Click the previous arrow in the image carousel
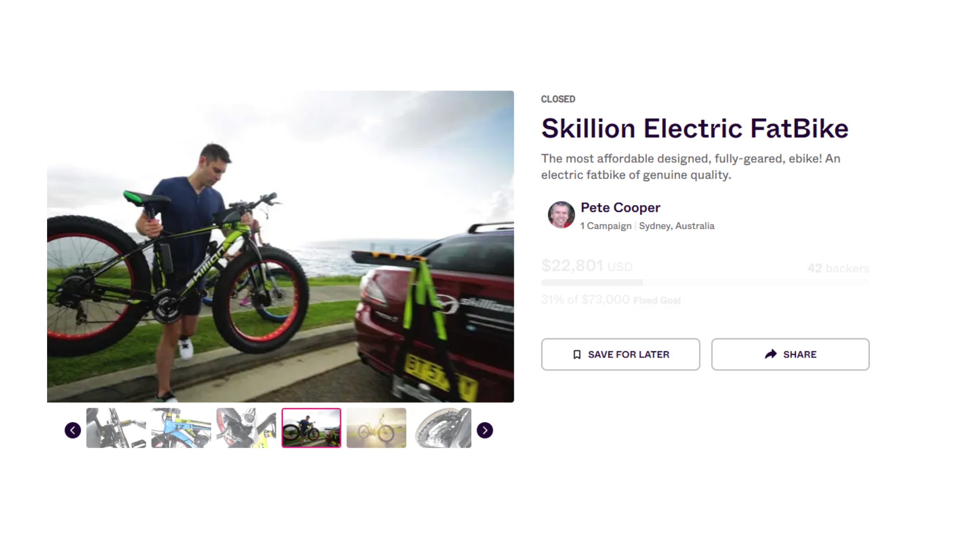 click(73, 430)
